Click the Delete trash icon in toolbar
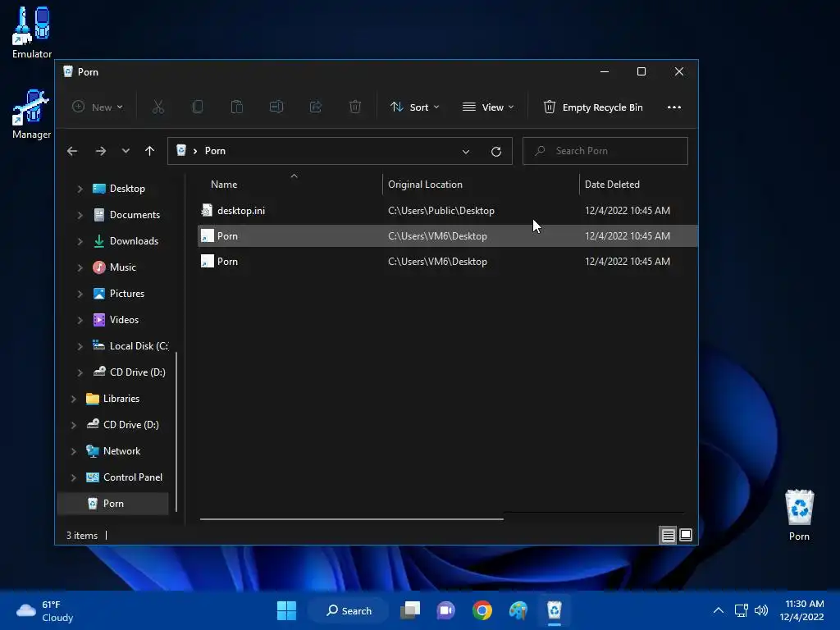The height and width of the screenshot is (630, 840). coord(354,107)
